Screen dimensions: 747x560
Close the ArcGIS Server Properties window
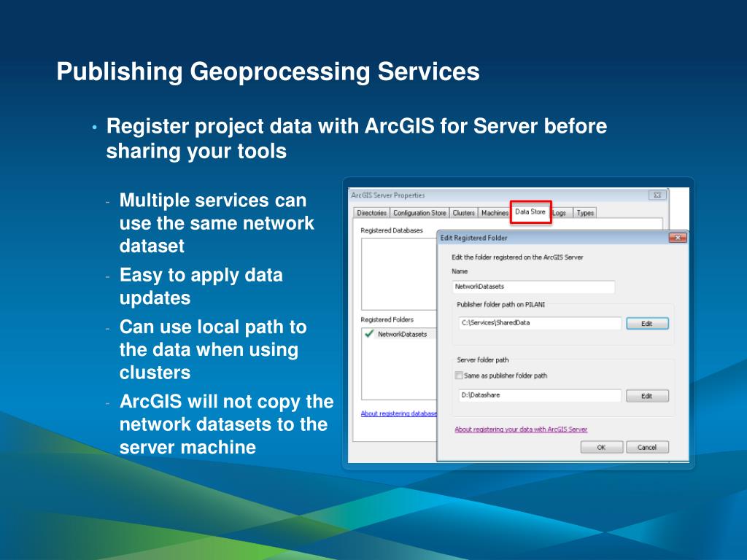(x=657, y=195)
